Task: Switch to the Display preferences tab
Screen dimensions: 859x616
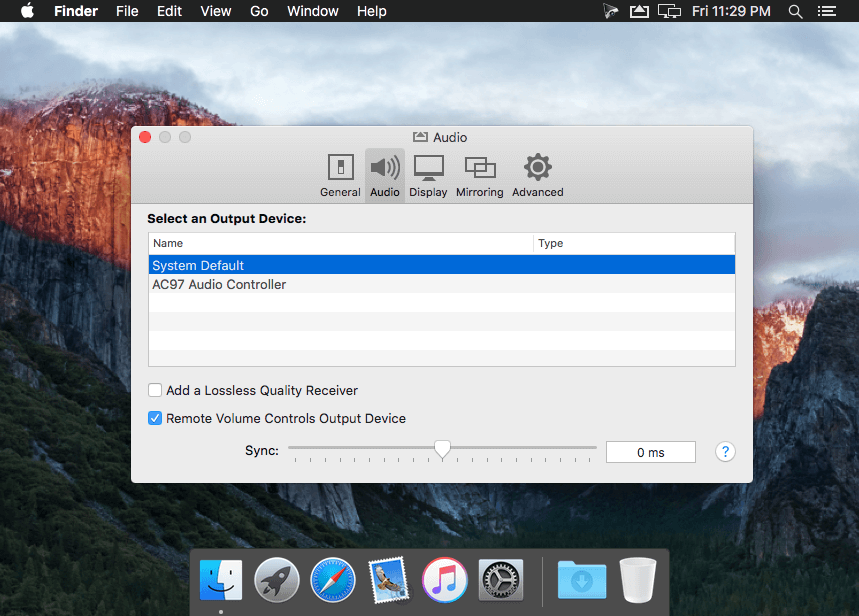Action: coord(428,175)
